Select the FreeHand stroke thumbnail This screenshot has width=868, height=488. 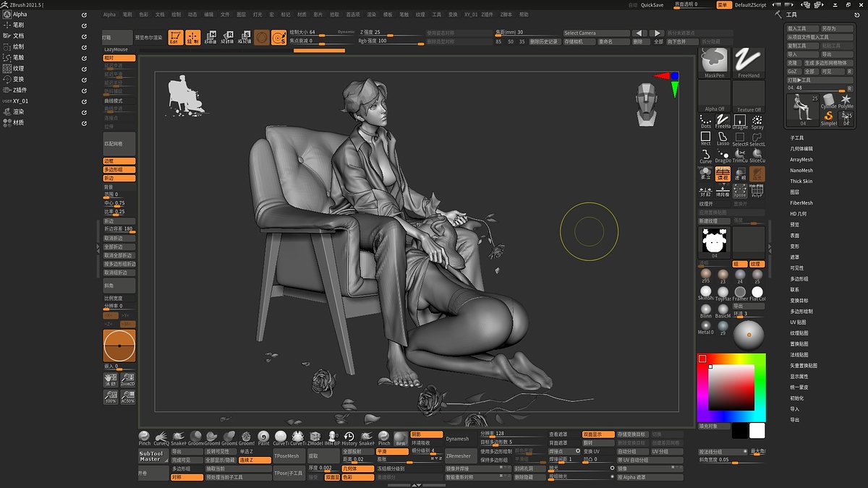pyautogui.click(x=749, y=64)
